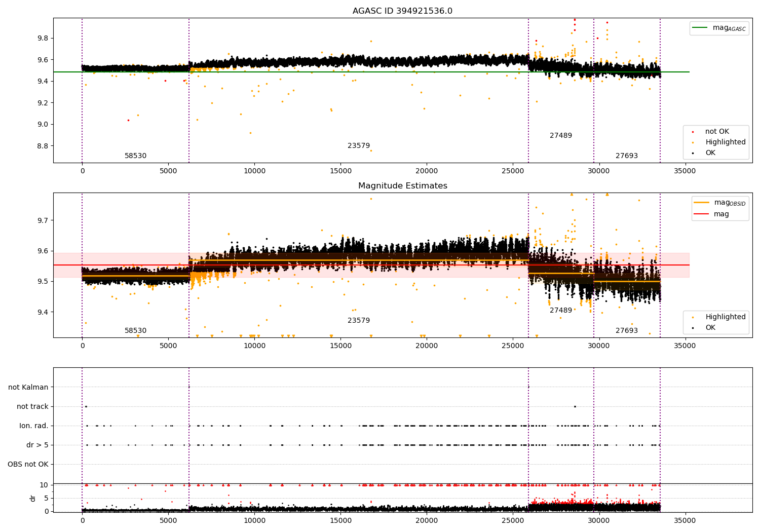The width and height of the screenshot is (760, 532).
Task: Click the 9.2 y-axis tick label
Action: point(43,103)
